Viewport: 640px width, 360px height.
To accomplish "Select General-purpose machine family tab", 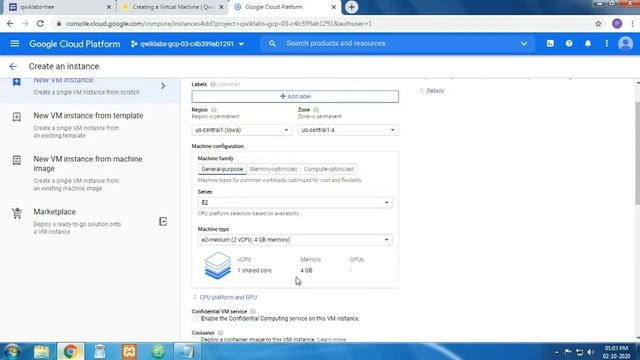I will point(222,169).
